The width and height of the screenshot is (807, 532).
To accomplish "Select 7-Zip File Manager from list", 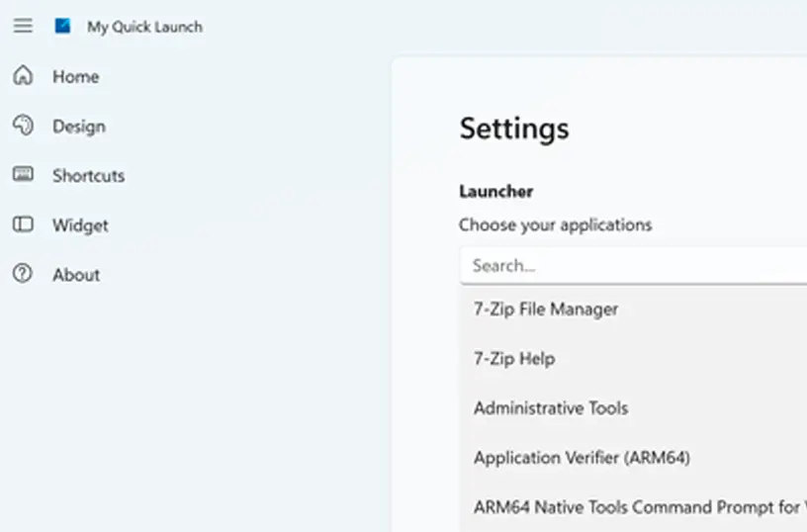I will coord(634,310).
